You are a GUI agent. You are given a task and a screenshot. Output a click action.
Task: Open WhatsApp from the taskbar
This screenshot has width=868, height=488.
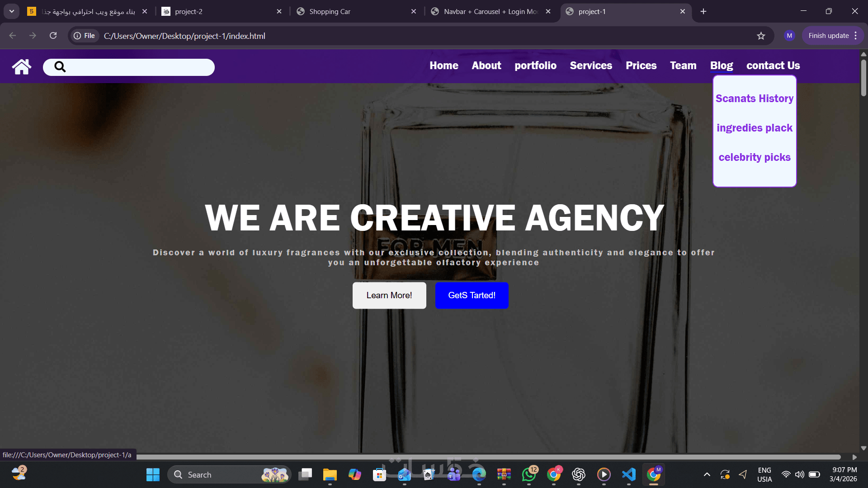pyautogui.click(x=528, y=474)
